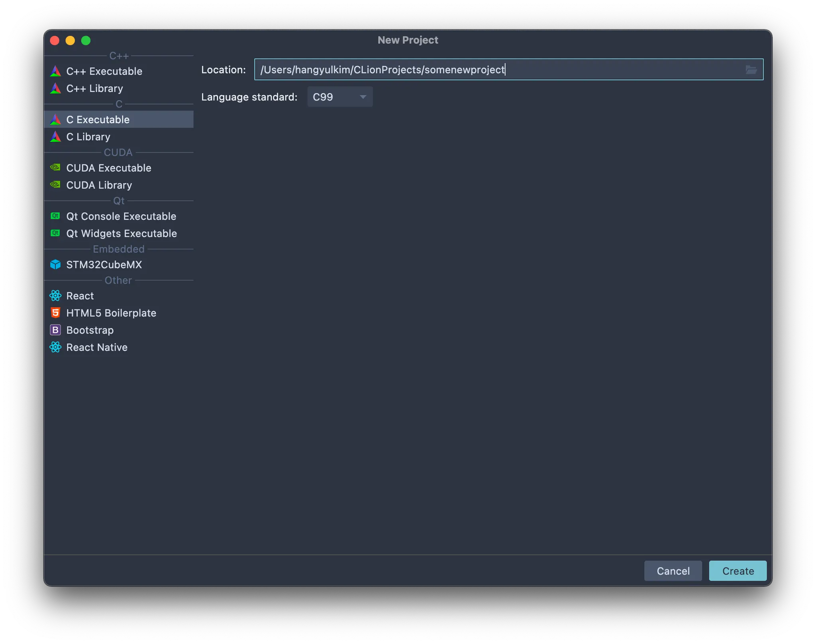The height and width of the screenshot is (644, 816).
Task: Click the Qt icon beside Qt Widgets Executable
Action: point(55,233)
